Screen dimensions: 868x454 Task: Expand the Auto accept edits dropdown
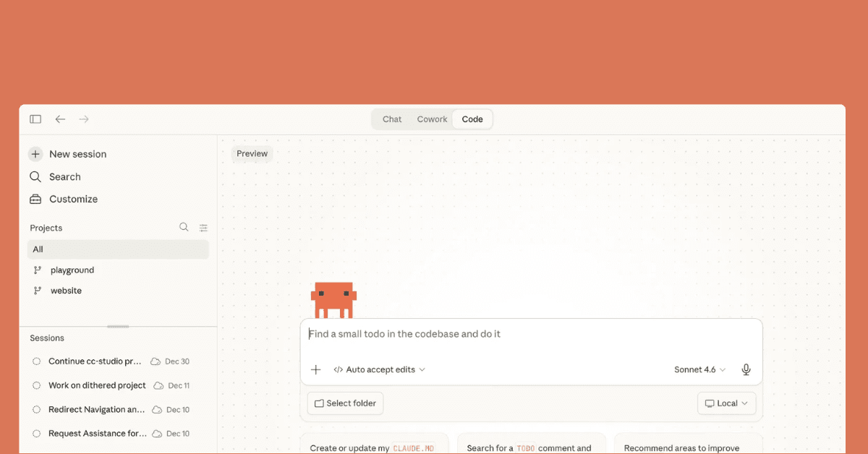click(379, 369)
